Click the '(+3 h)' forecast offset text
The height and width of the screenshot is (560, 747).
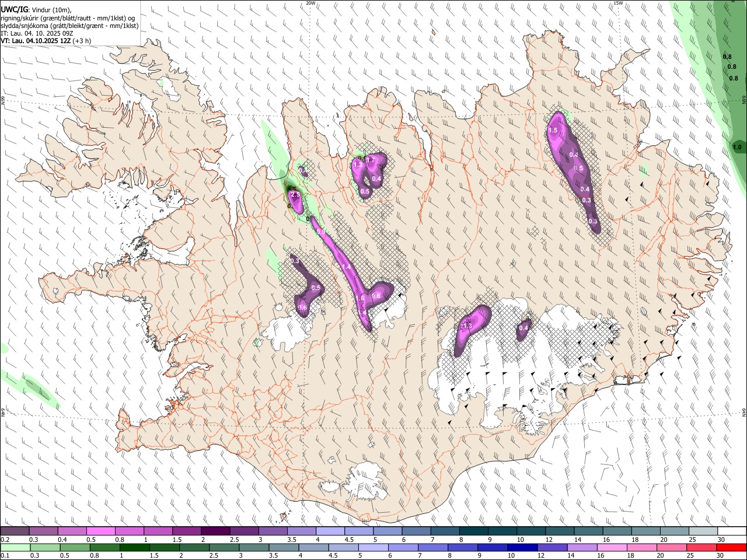pos(82,41)
